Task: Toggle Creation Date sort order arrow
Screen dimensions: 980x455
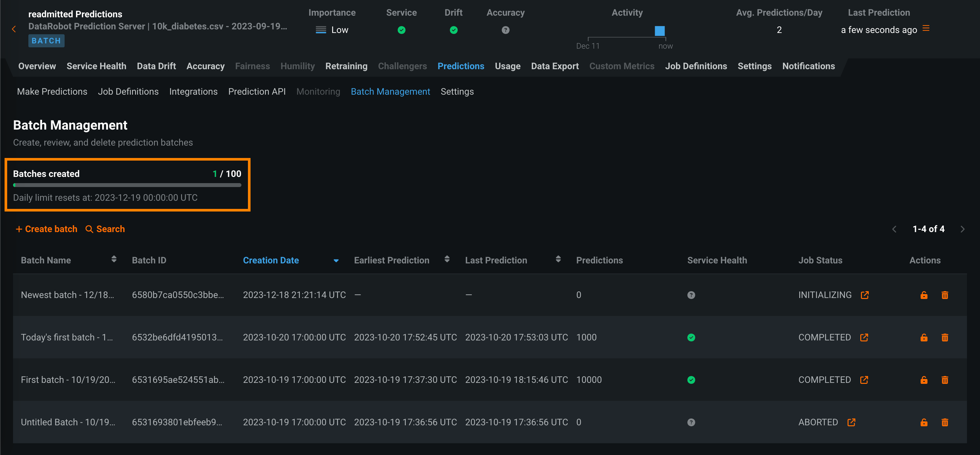Action: pos(336,261)
